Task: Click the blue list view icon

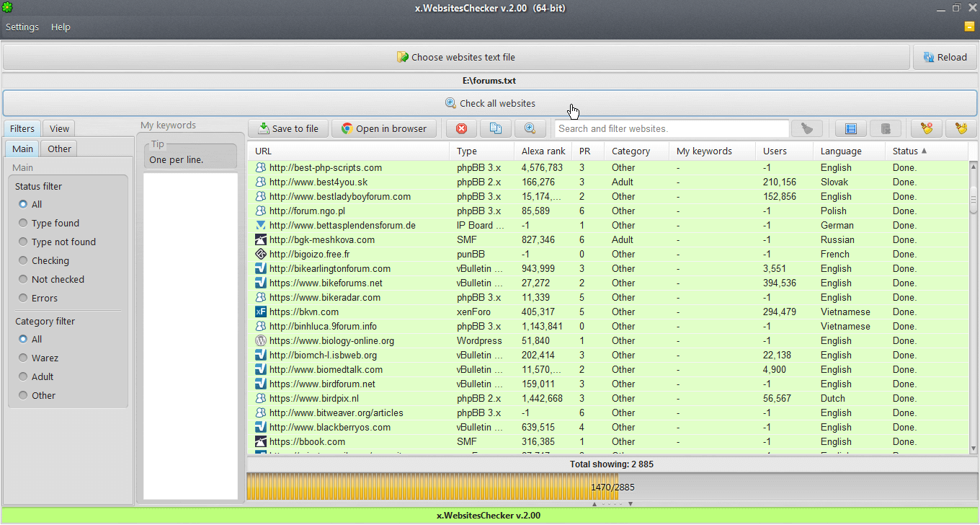Action: click(850, 128)
